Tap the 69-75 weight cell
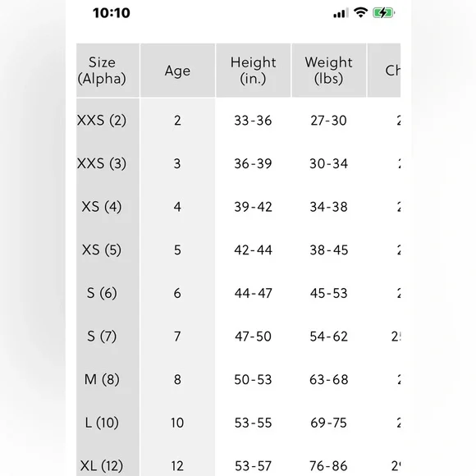Image resolution: width=476 pixels, height=476 pixels. pyautogui.click(x=328, y=423)
